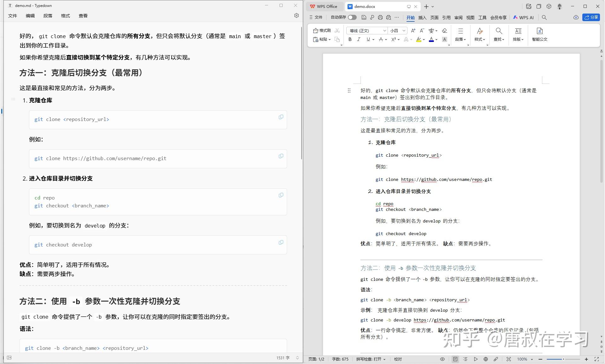Click the WPS AI button
The height and width of the screenshot is (364, 605).
[x=523, y=18]
